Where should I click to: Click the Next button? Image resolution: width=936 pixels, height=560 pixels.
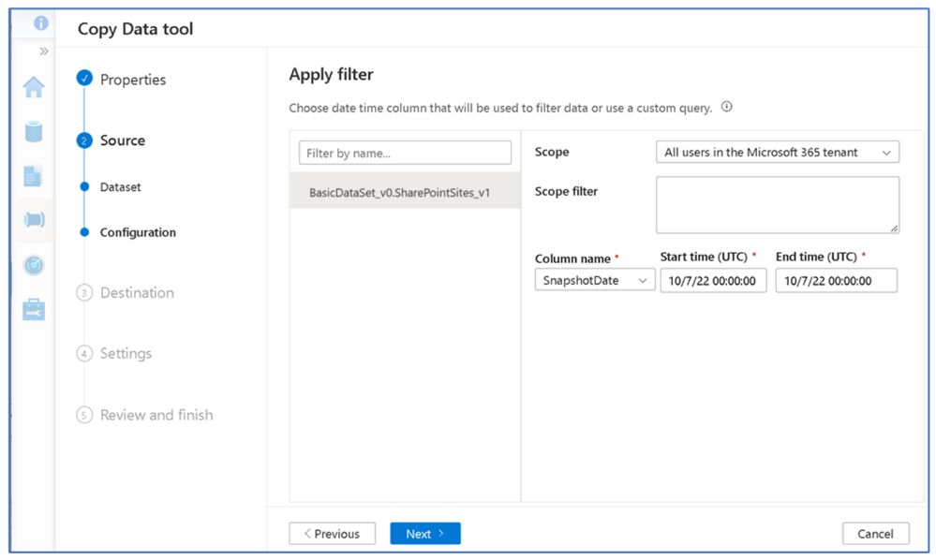[424, 534]
